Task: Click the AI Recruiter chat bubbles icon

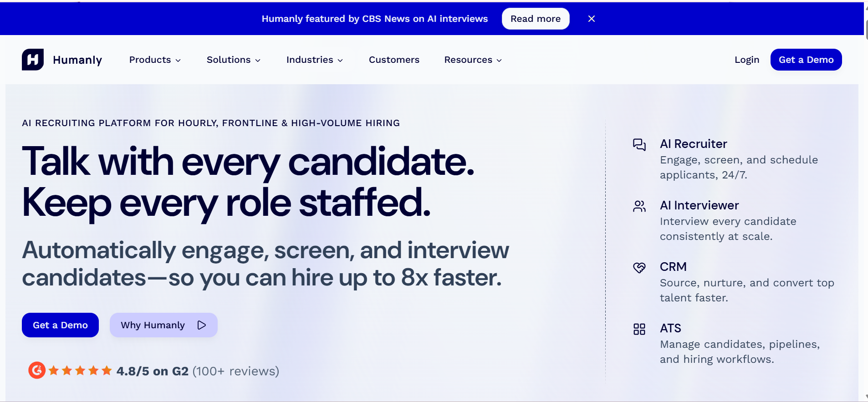Action: [639, 145]
